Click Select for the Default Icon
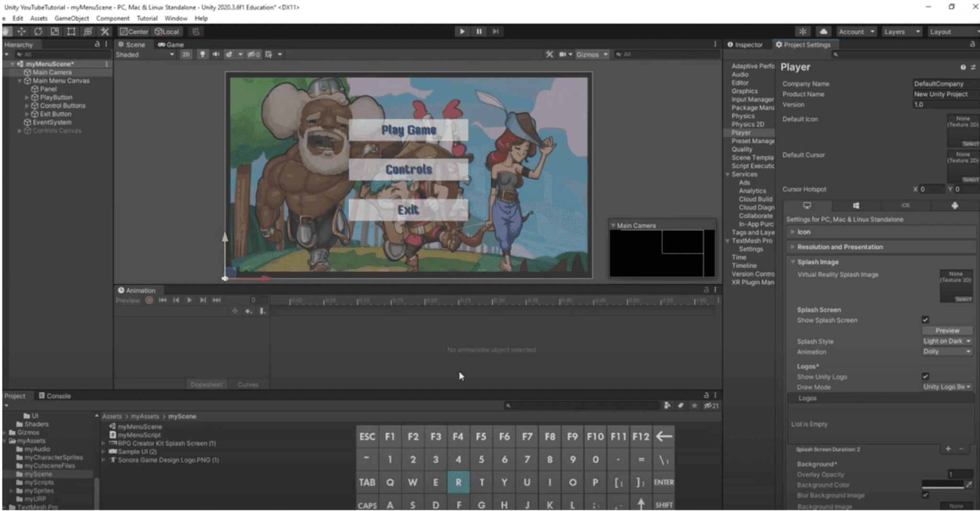The width and height of the screenshot is (980, 511). 970,143
